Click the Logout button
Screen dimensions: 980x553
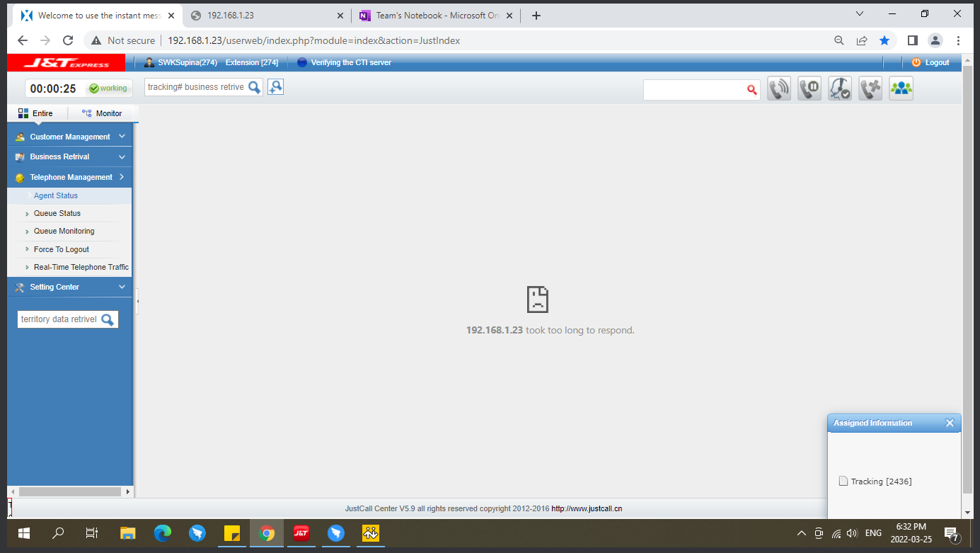tap(930, 62)
